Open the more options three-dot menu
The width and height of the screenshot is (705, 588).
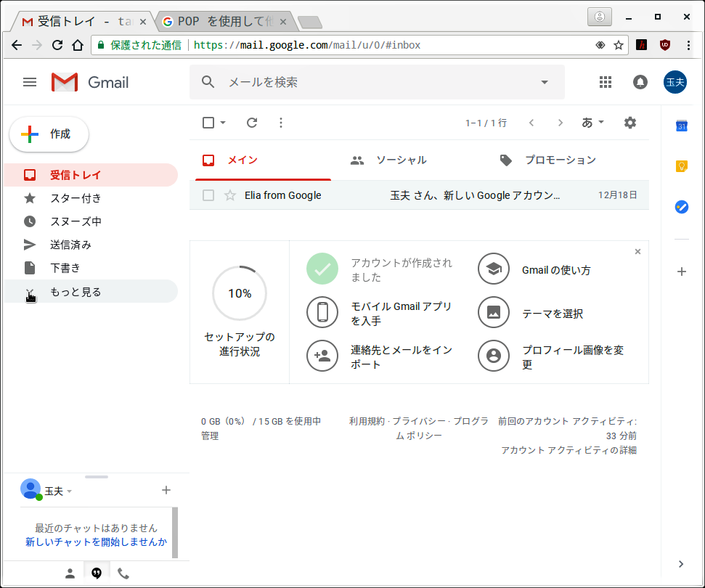(281, 123)
